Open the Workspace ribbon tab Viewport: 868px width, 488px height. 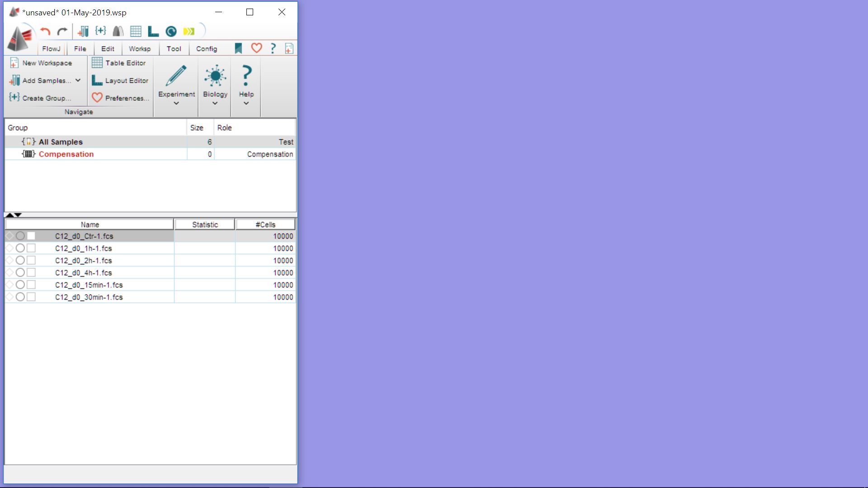click(140, 49)
